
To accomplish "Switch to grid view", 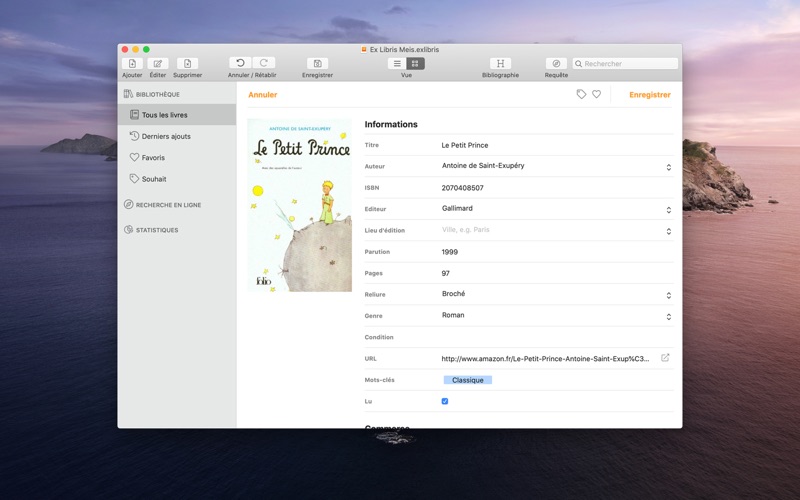I will tap(415, 63).
